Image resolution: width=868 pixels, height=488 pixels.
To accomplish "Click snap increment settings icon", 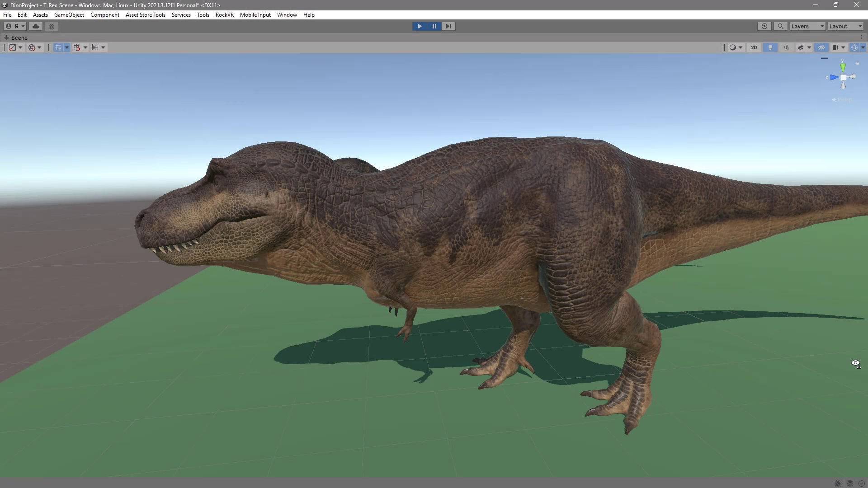I will click(95, 47).
